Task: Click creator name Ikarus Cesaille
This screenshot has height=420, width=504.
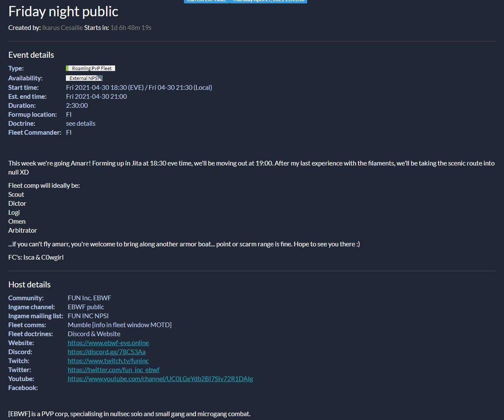Action: pyautogui.click(x=62, y=27)
